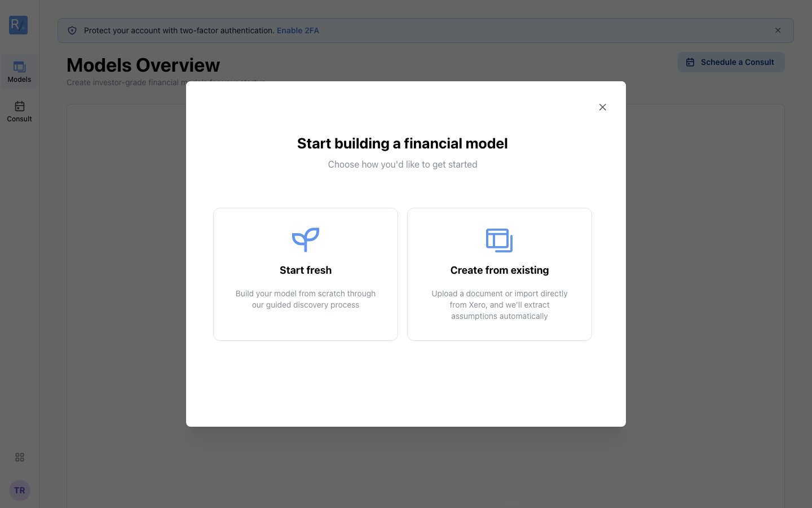Click the 'Upload a document or import' description
The image size is (812, 508).
tap(499, 305)
